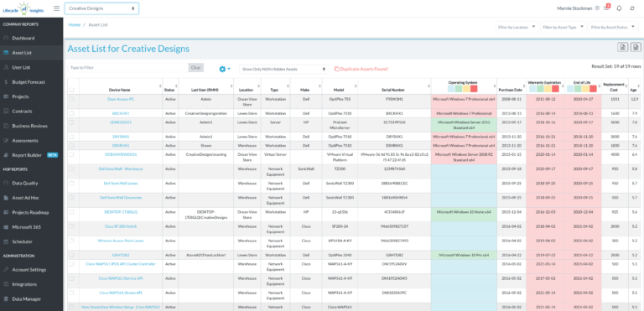Open the LEWESDC01 device link
This screenshot has height=311, width=644.
121,122
